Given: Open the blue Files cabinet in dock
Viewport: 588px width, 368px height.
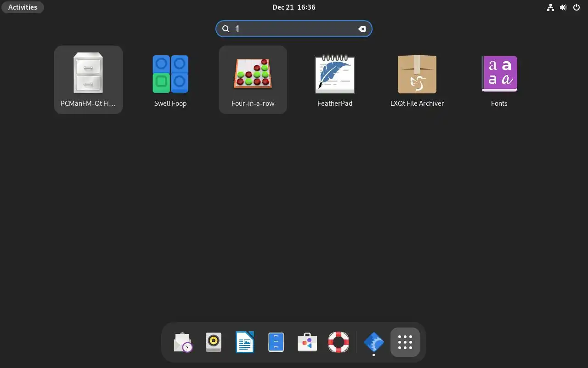Looking at the screenshot, I should [276, 342].
